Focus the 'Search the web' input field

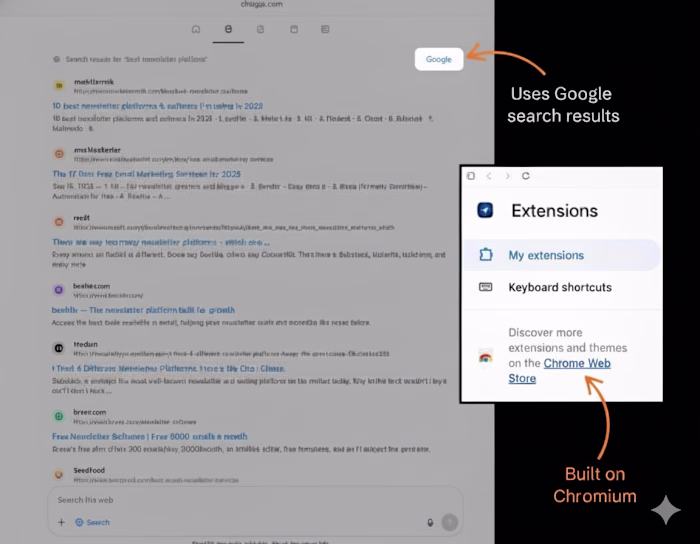(x=254, y=500)
